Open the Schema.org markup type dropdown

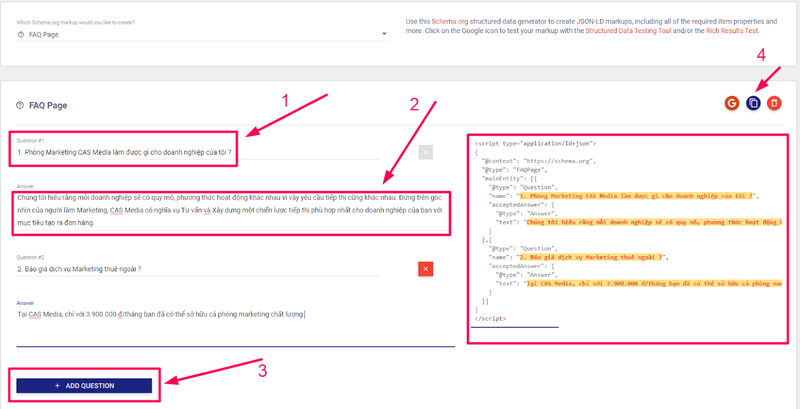click(203, 34)
